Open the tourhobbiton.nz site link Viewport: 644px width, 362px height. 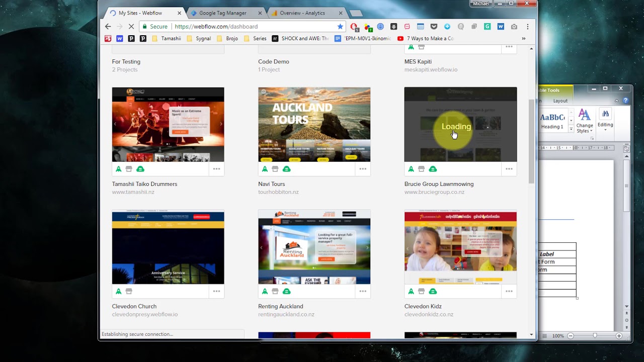pyautogui.click(x=278, y=192)
